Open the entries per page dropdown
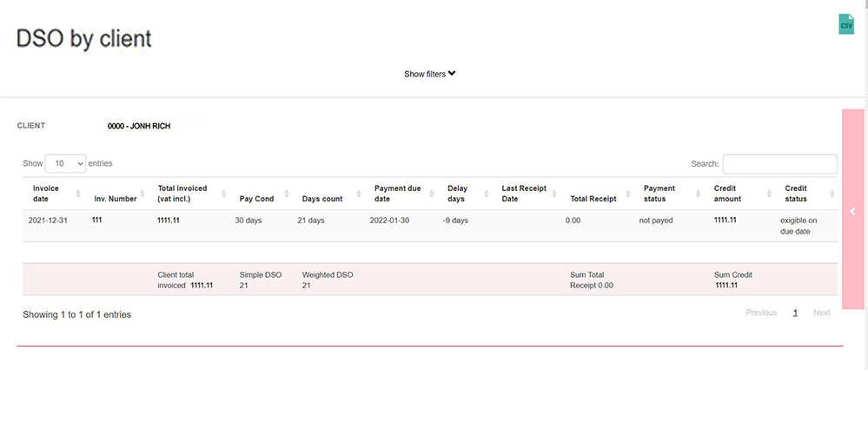 point(65,163)
